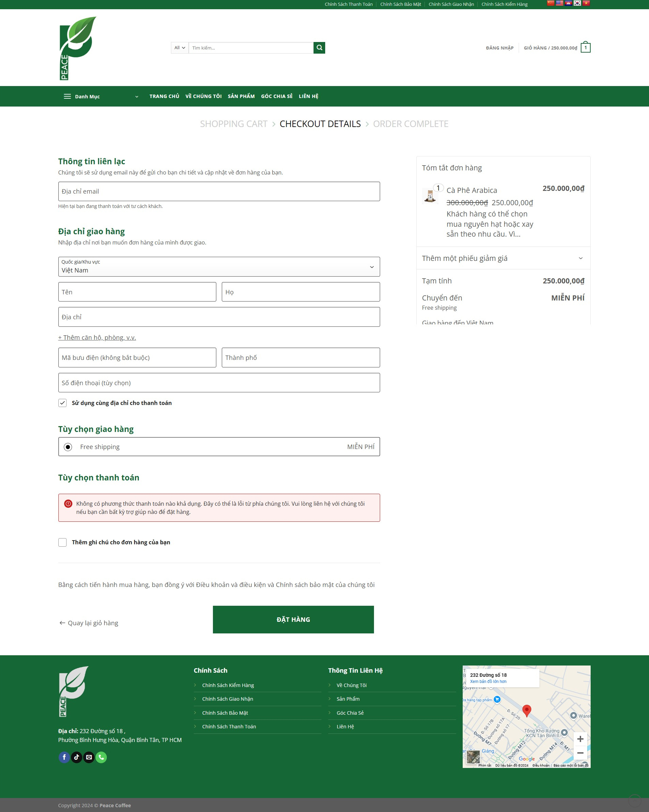Open Chính Sách Giao Nhận in top bar
This screenshot has width=649, height=812.
(x=451, y=4)
